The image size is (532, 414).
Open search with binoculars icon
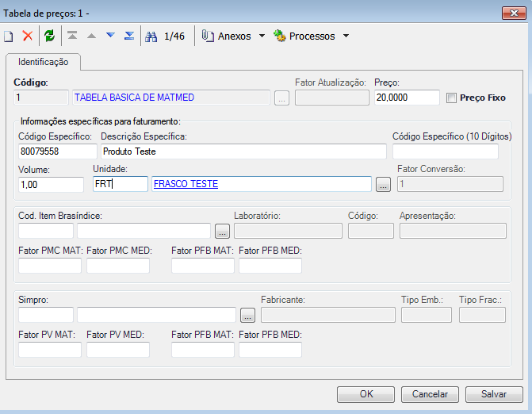(151, 36)
